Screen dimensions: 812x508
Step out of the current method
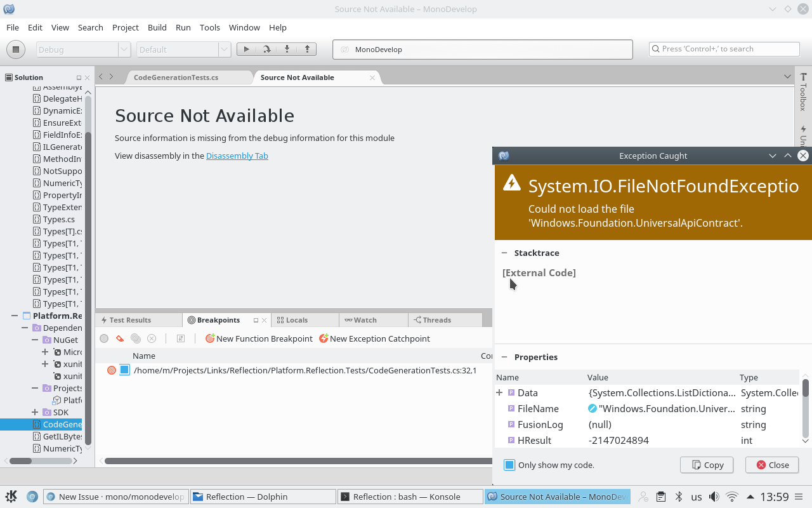click(x=306, y=49)
